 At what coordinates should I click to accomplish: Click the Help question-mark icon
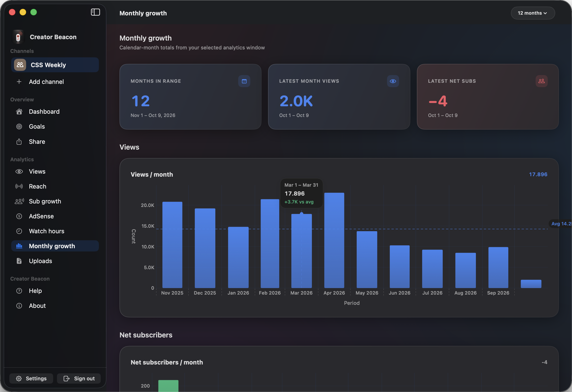click(x=19, y=291)
